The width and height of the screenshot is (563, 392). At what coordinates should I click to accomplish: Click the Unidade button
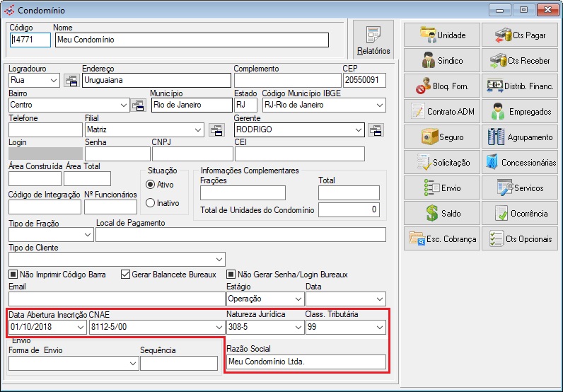tap(442, 35)
